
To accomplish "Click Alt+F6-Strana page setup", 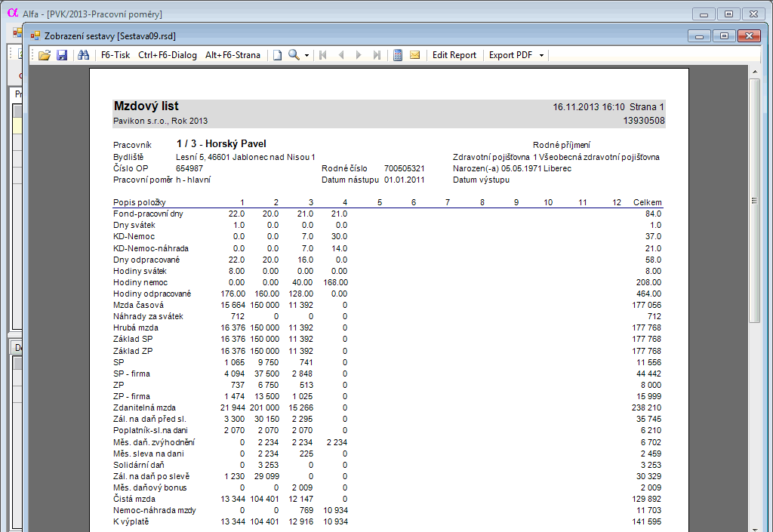I will pos(233,55).
